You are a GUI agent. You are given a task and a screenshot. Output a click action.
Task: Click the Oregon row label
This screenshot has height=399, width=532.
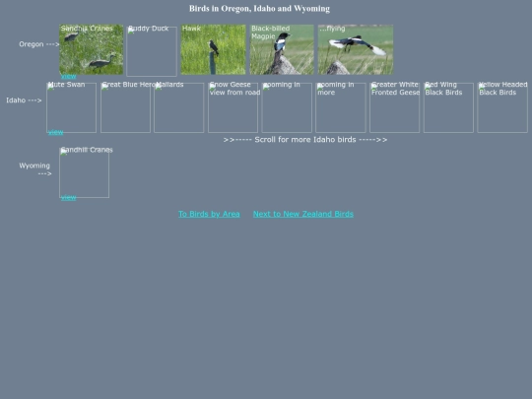[39, 44]
